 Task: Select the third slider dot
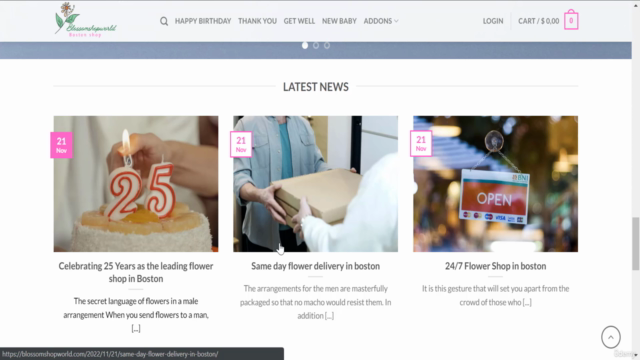[x=327, y=46]
